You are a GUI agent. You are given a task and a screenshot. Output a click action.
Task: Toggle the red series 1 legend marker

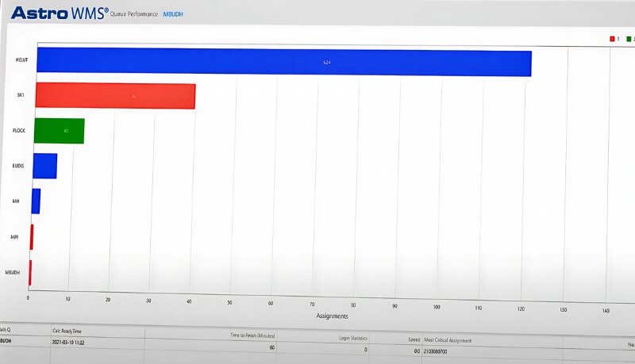tap(612, 38)
